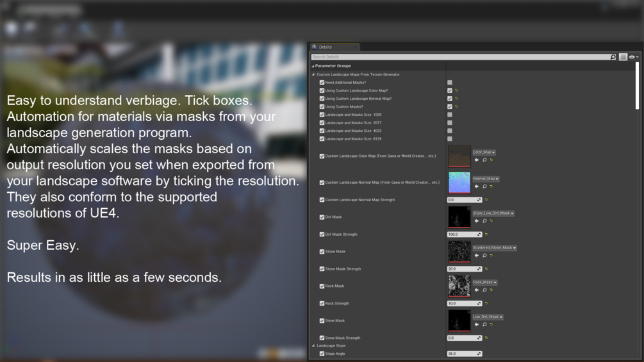Enable Landscape and Masks Size 4033
This screenshot has height=362, width=644.
pos(450,131)
